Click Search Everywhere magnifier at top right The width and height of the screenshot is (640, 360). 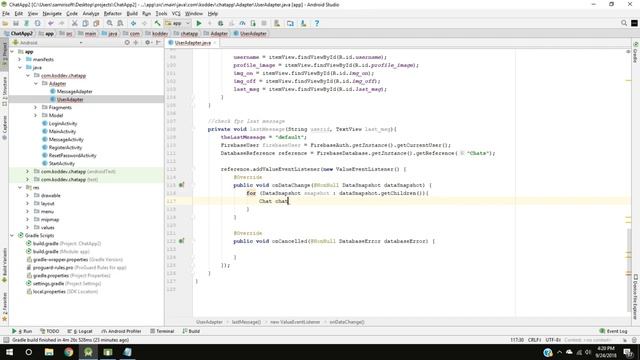click(x=624, y=23)
